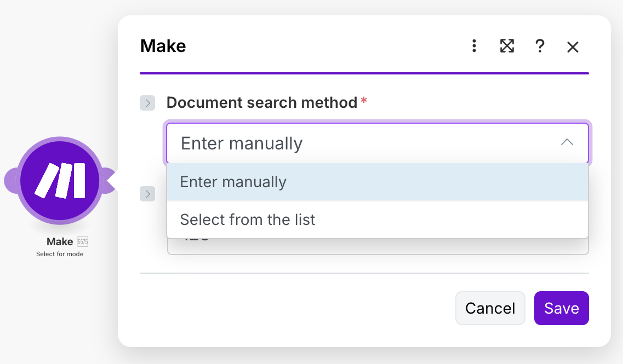Click the Enter manually combo box
The width and height of the screenshot is (623, 364).
pos(362,143)
